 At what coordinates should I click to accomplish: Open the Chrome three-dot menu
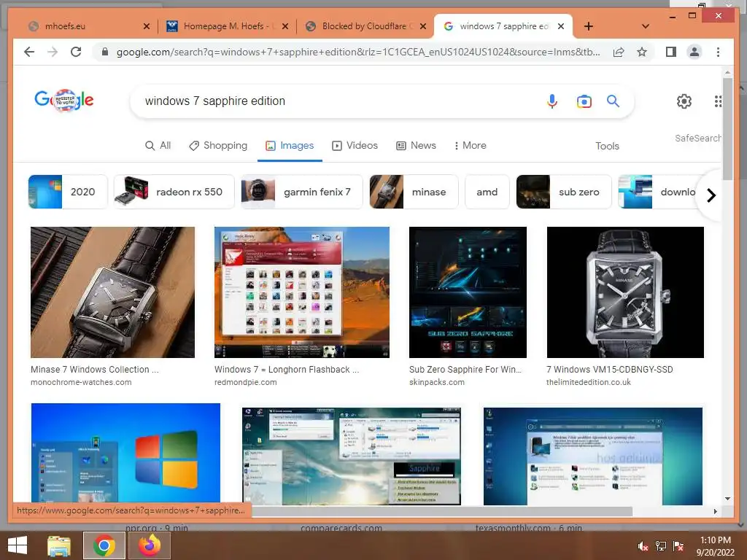click(x=718, y=52)
